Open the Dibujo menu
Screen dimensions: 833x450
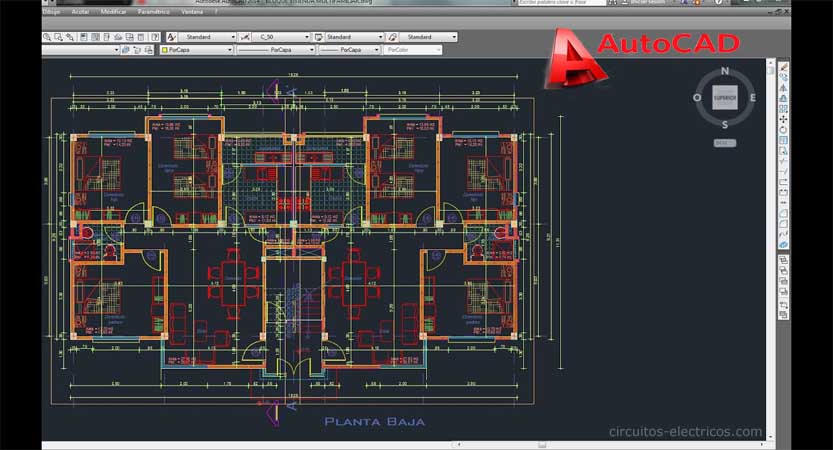coord(51,12)
